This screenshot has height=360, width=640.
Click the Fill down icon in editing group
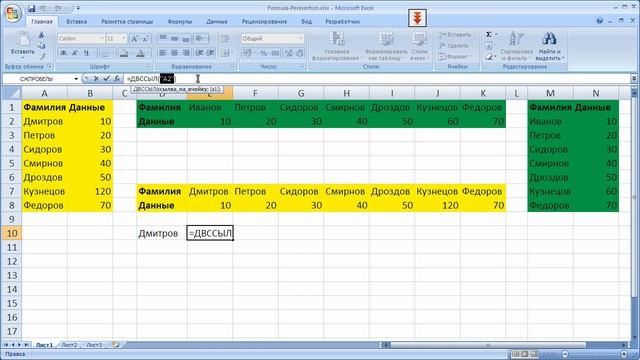tap(489, 46)
